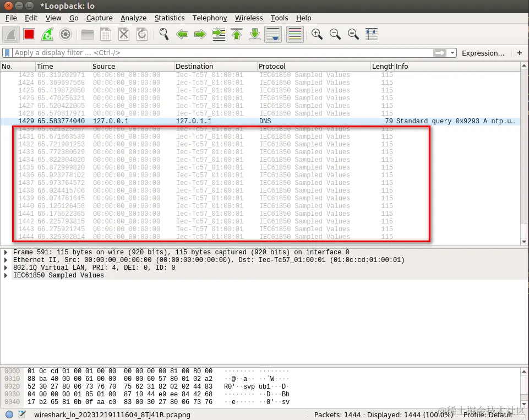This screenshot has width=529, height=420.
Task: Stop the running capture with red square
Action: click(29, 34)
